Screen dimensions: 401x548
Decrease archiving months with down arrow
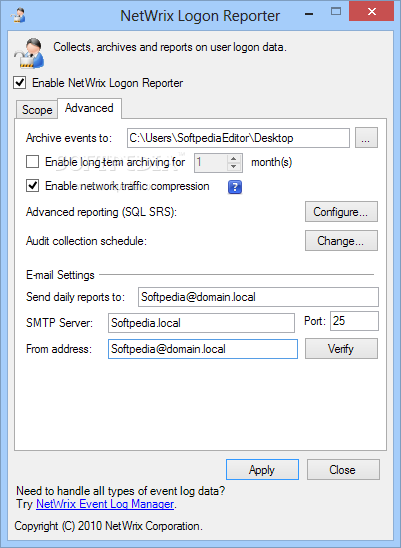tap(234, 167)
